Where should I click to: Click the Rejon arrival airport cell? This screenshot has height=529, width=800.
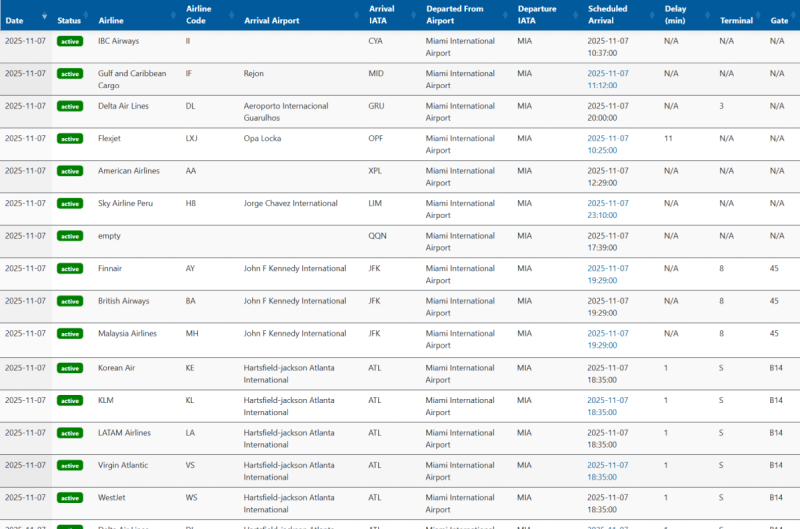254,73
